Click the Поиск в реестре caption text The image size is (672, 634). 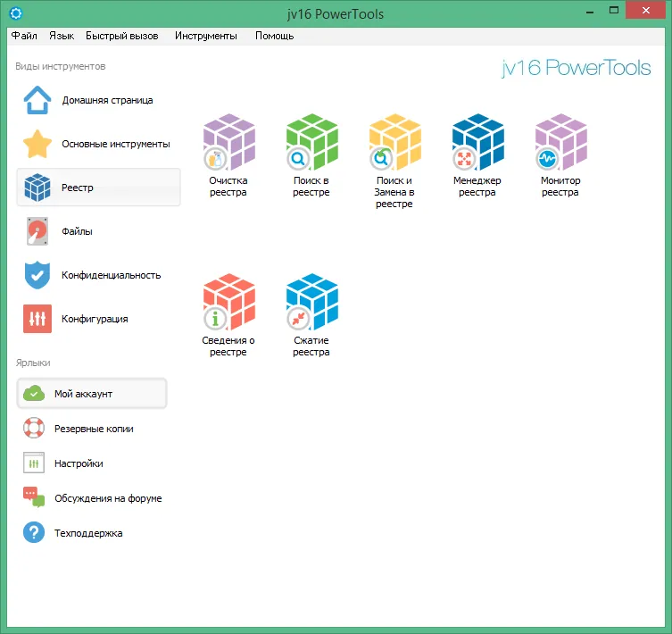click(311, 186)
